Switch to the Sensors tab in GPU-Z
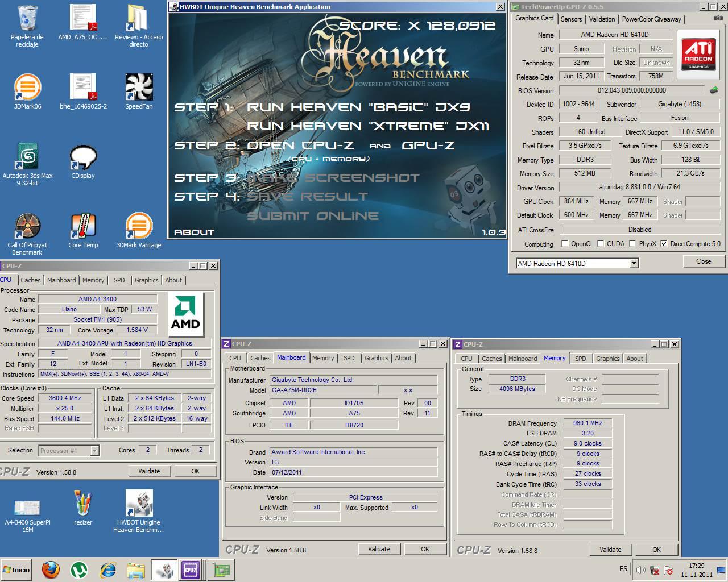 (571, 19)
